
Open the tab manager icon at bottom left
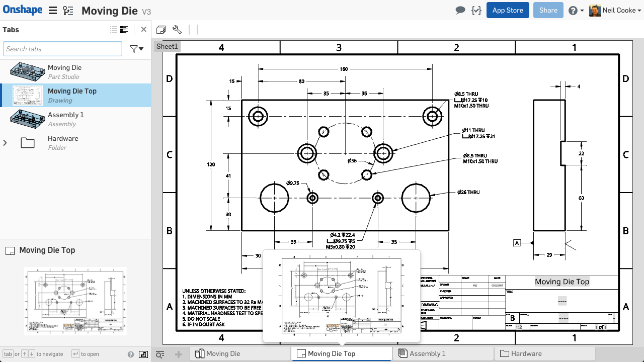click(x=160, y=354)
